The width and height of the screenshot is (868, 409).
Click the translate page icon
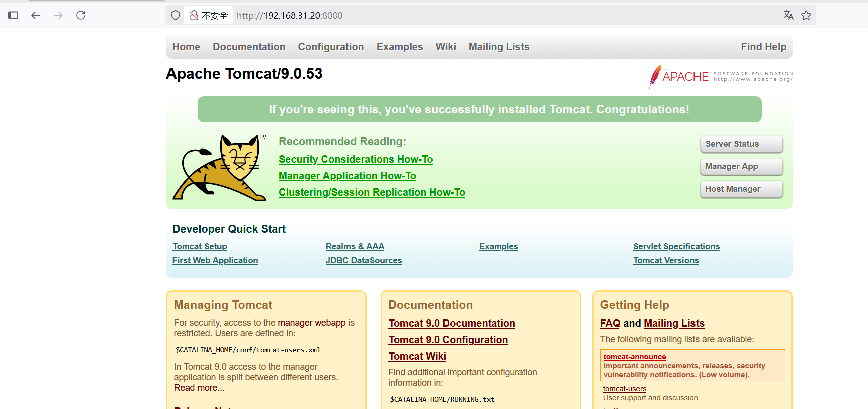point(788,15)
